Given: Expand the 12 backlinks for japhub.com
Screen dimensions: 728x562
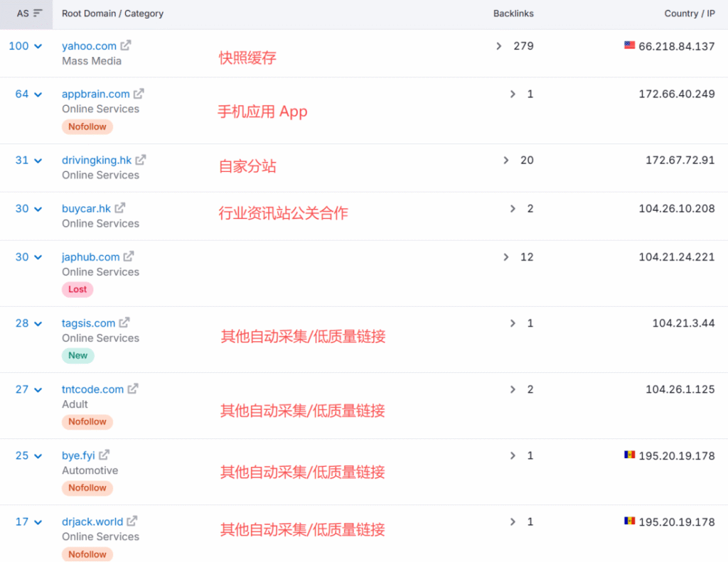Looking at the screenshot, I should pyautogui.click(x=506, y=257).
